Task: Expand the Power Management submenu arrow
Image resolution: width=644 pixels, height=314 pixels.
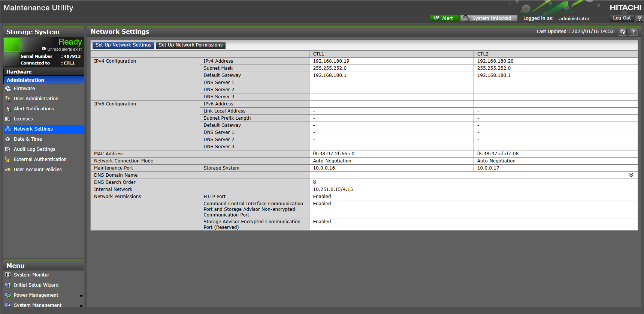Action: tap(81, 296)
